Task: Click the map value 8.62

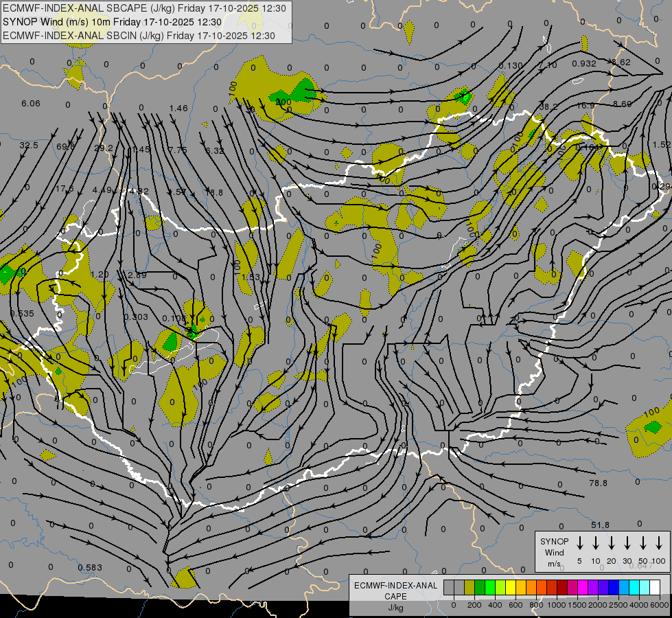Action: (x=621, y=62)
